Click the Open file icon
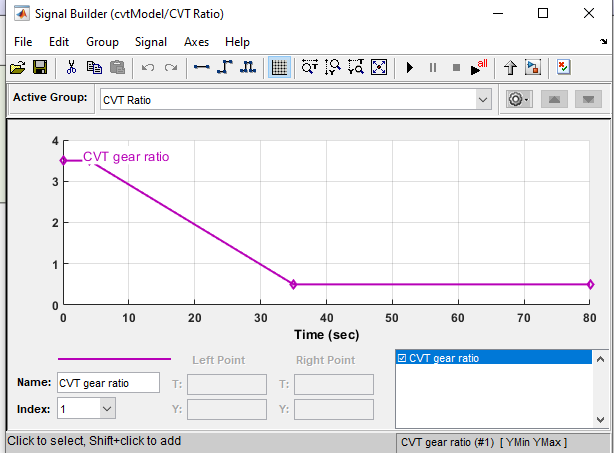This screenshot has height=453, width=614. [x=17, y=68]
